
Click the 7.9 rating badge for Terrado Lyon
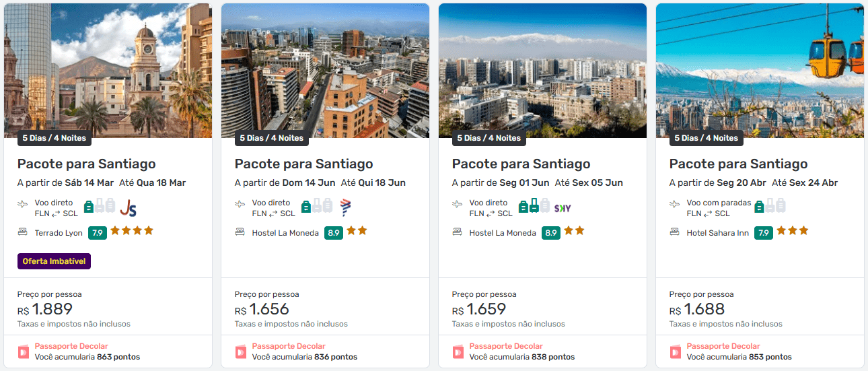click(x=98, y=233)
